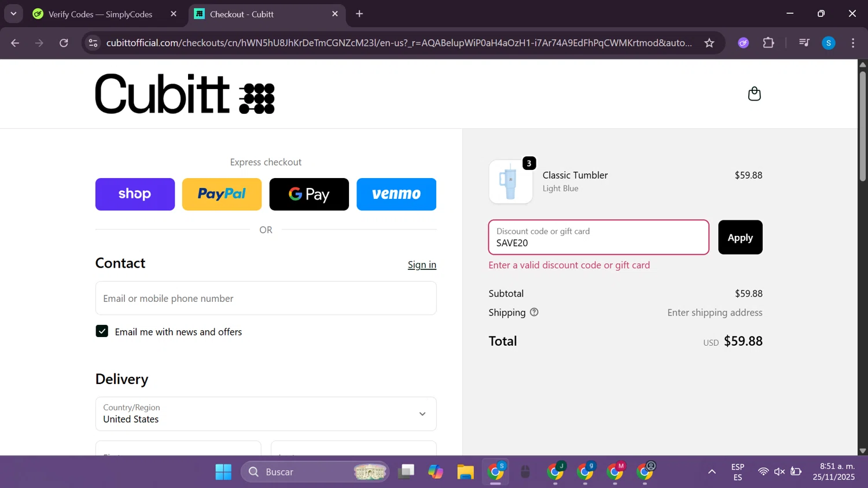Click the Discount code or gift card field

pyautogui.click(x=598, y=237)
